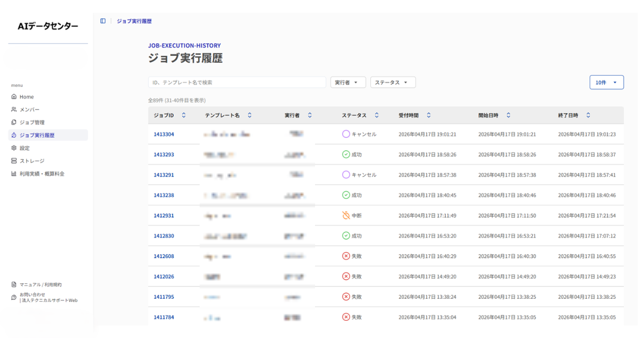Open メンバー menu item

click(48, 109)
